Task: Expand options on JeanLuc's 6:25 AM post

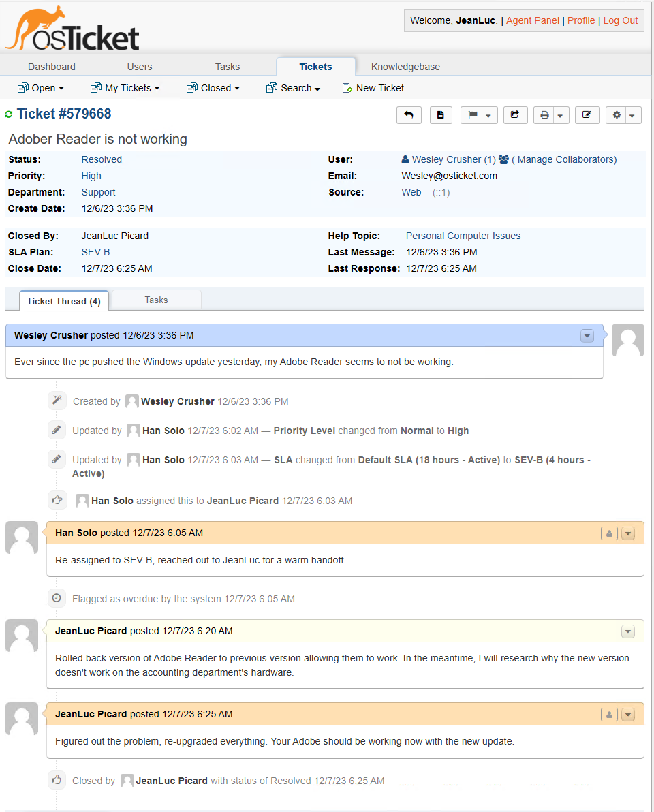Action: [x=628, y=715]
